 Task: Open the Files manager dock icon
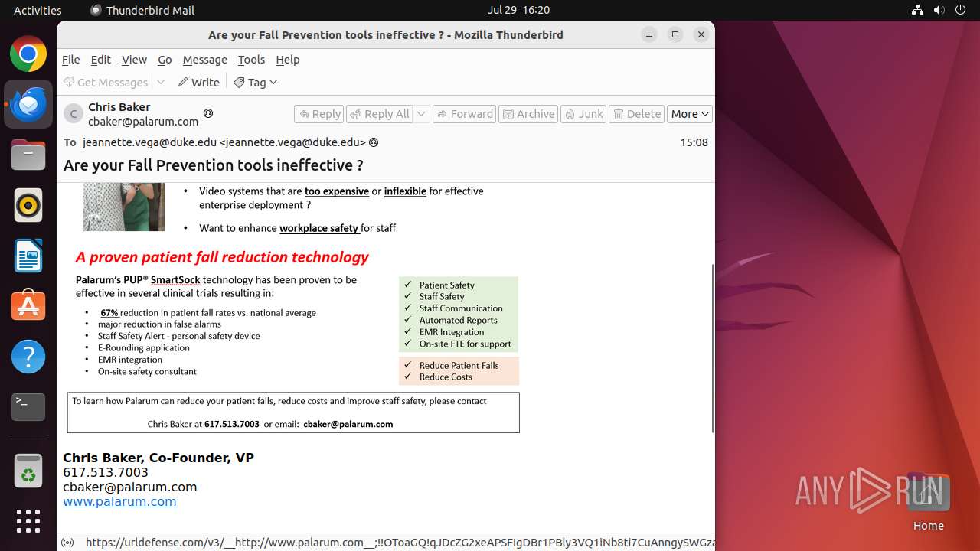(28, 155)
